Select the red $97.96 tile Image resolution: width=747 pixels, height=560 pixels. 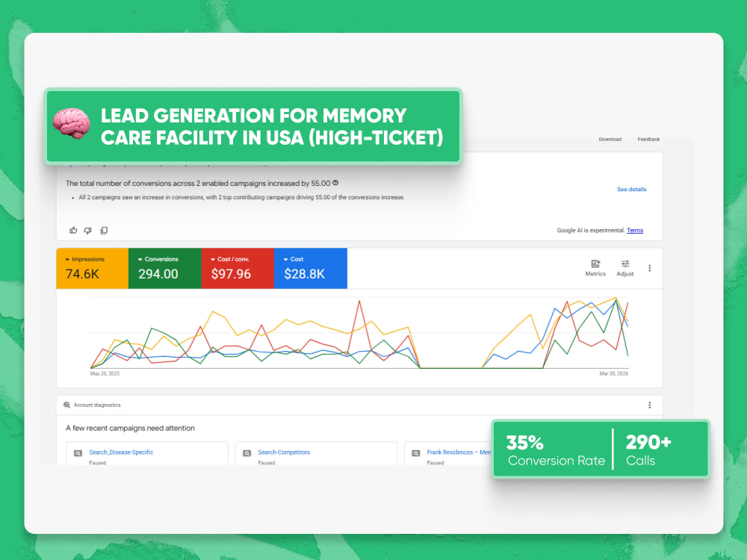click(238, 268)
